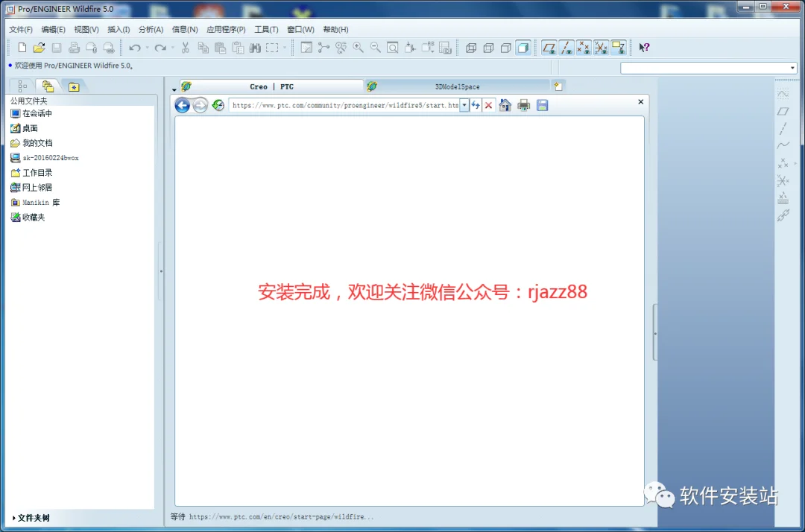Open the URL history dropdown
805x532 pixels.
click(x=464, y=105)
